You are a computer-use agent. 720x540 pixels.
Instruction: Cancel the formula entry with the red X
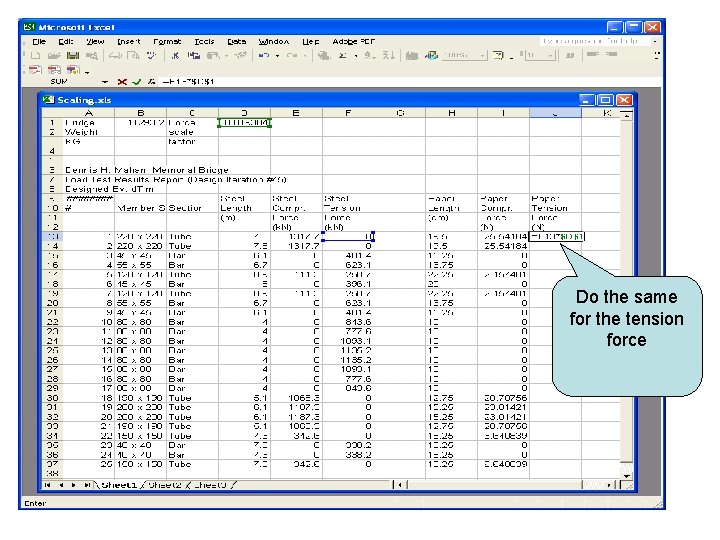pyautogui.click(x=122, y=82)
